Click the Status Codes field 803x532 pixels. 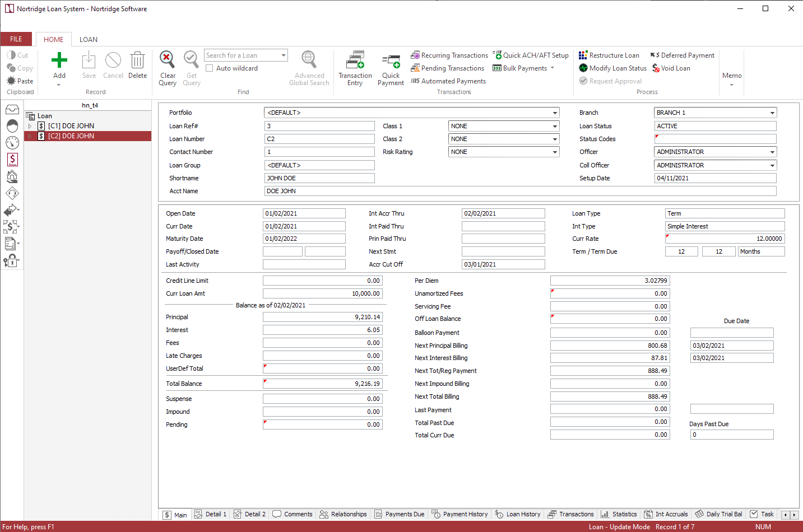pos(715,139)
